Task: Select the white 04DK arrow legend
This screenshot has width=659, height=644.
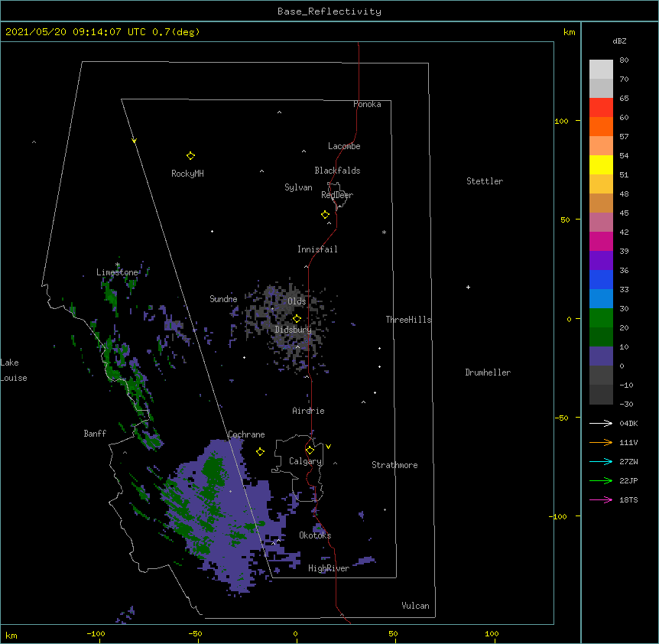Action: click(601, 423)
